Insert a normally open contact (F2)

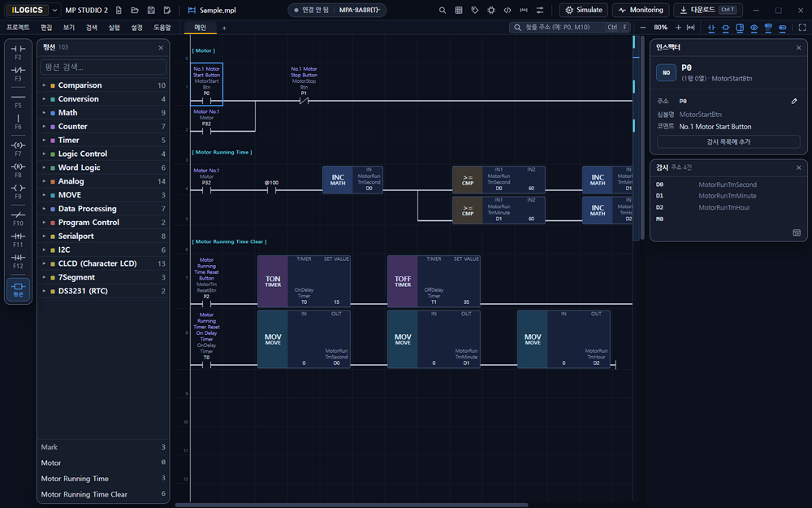18,52
